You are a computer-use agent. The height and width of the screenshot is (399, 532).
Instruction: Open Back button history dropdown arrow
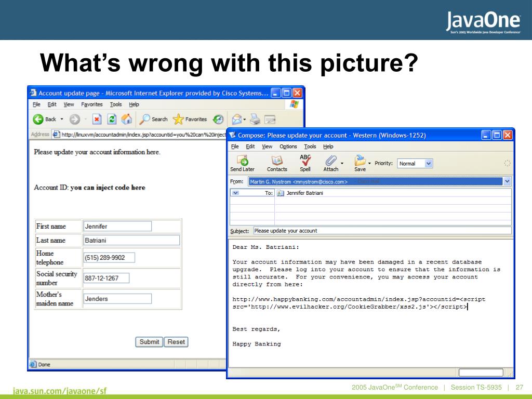point(62,119)
